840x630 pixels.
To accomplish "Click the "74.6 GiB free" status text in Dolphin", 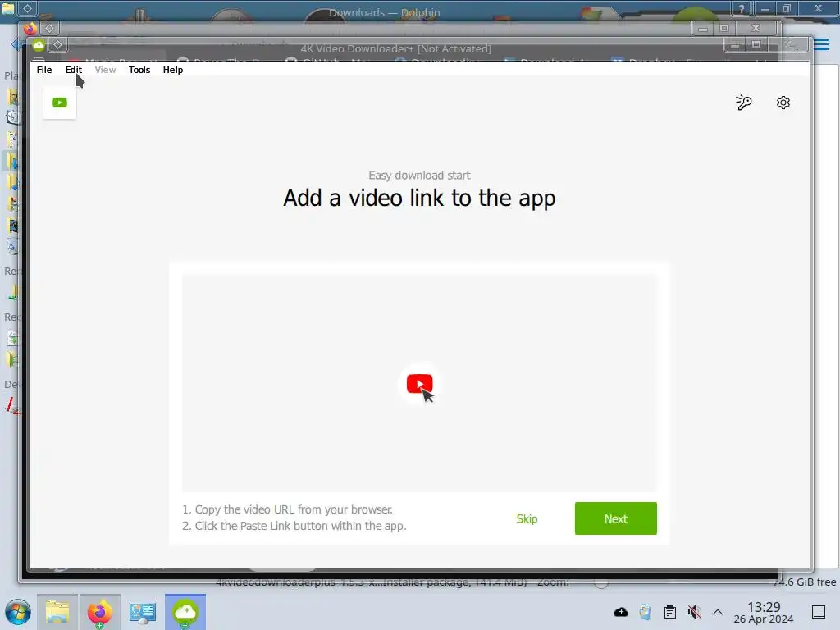I will [805, 582].
